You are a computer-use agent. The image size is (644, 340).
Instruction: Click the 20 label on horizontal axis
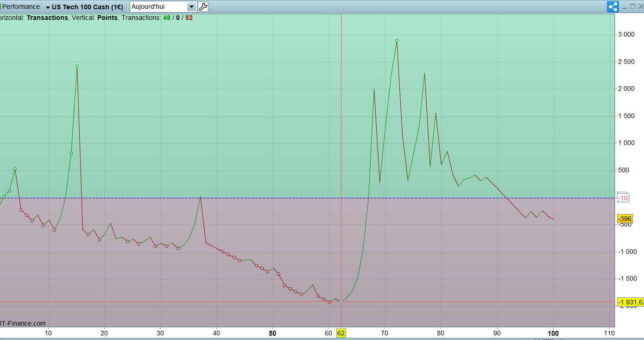click(x=104, y=333)
